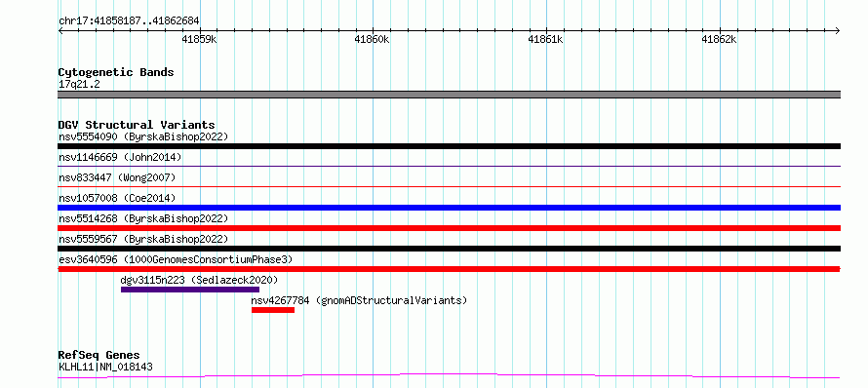Click the nsv5554090 (ByrskaBishop2022) label

point(143,136)
